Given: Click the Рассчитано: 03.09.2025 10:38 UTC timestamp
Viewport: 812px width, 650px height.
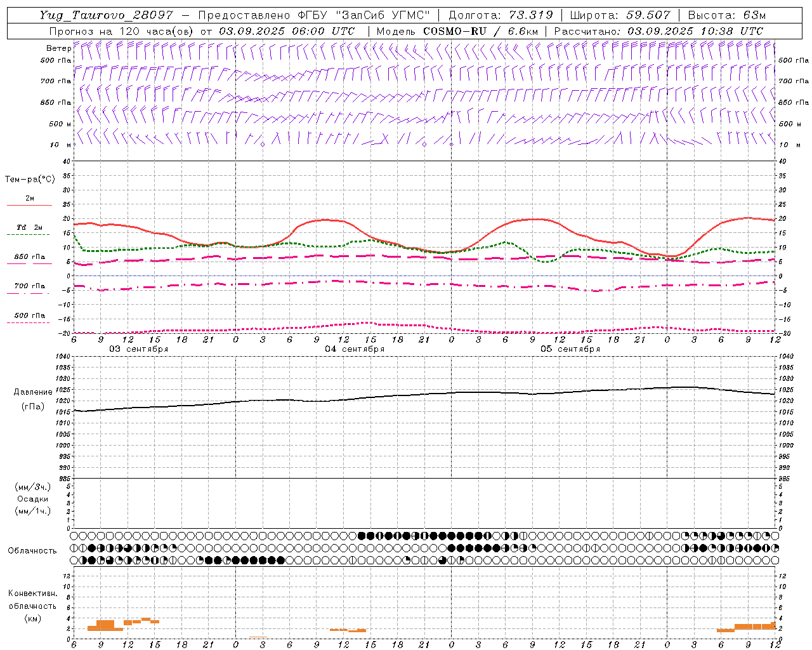Looking at the screenshot, I should (x=658, y=31).
